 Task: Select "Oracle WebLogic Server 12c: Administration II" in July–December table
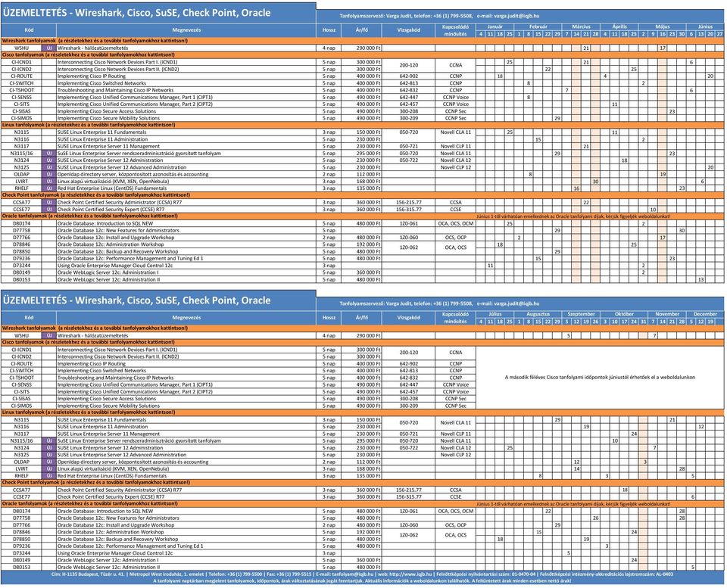coord(108,567)
